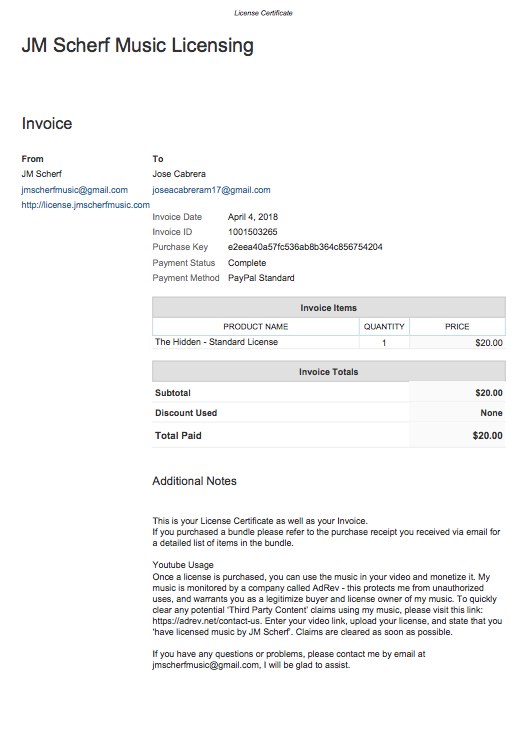526x742 pixels.
Task: Click the QUANTITY column header
Action: [384, 327]
